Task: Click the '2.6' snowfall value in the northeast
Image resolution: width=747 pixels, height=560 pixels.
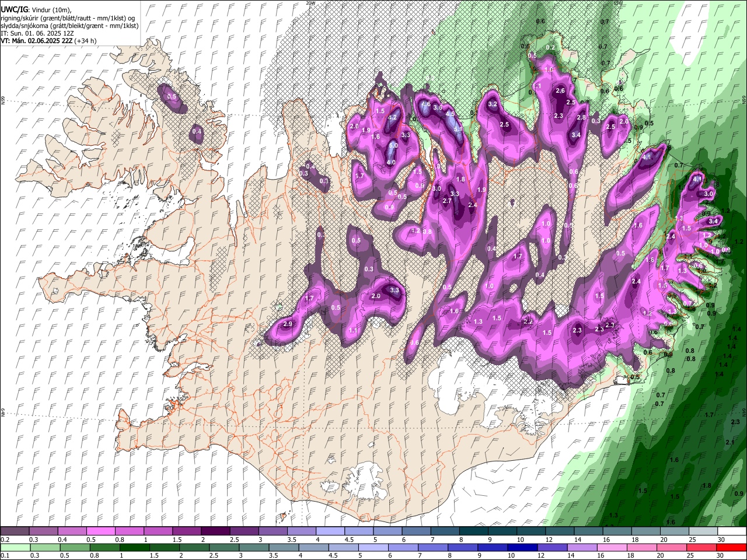Action: (560, 91)
